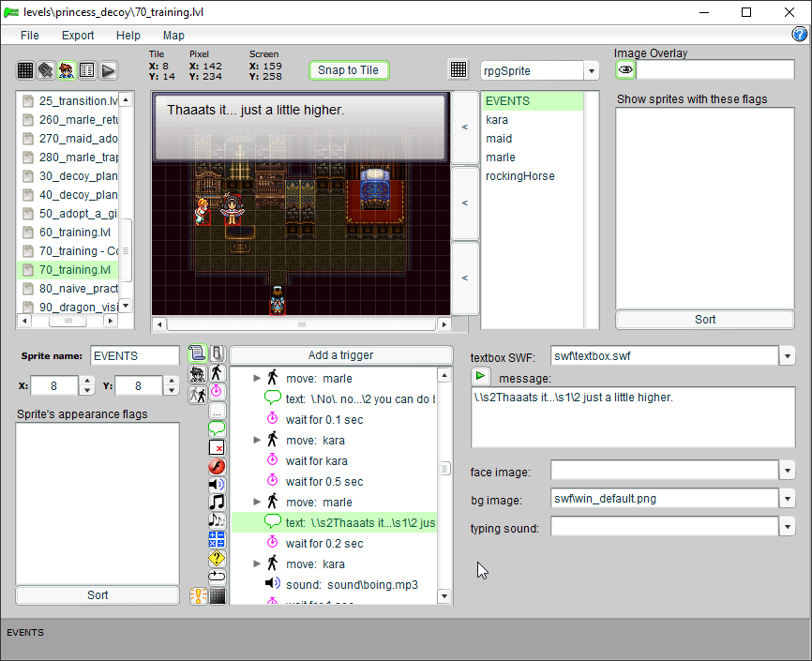Open the rpgSprite type dropdown
812x661 pixels.
[591, 71]
